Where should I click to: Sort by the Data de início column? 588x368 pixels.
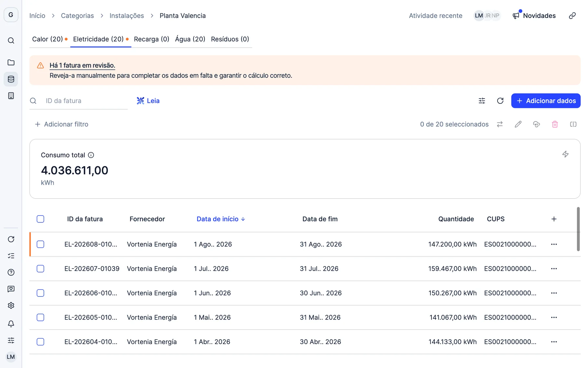click(x=221, y=219)
